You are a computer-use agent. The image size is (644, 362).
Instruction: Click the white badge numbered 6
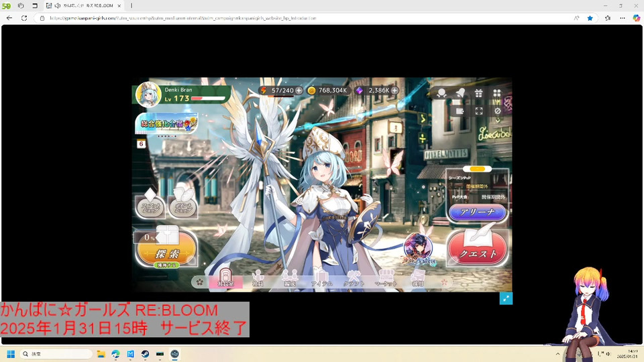click(x=142, y=143)
